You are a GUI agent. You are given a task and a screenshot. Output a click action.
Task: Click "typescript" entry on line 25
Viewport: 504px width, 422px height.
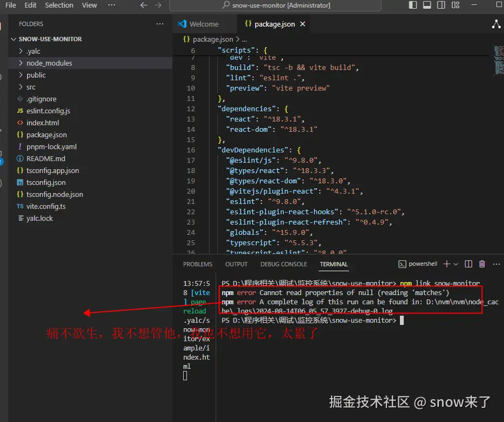tap(250, 242)
